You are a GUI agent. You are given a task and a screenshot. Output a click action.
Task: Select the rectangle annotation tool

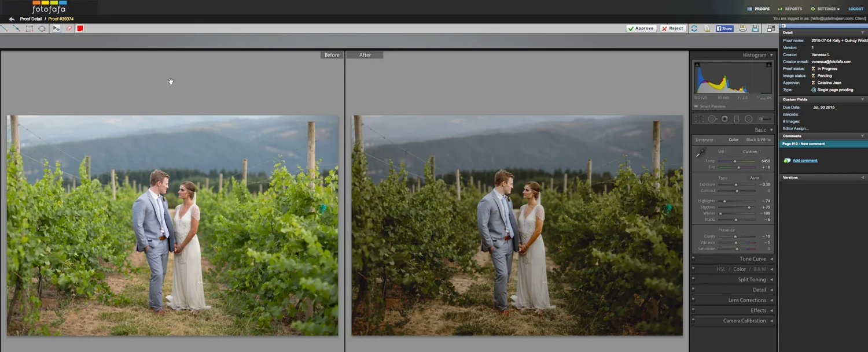click(x=29, y=28)
